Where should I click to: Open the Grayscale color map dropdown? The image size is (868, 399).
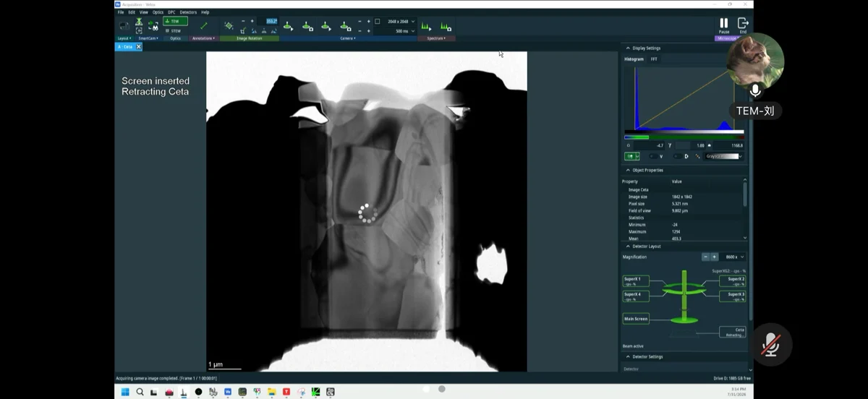pos(724,156)
